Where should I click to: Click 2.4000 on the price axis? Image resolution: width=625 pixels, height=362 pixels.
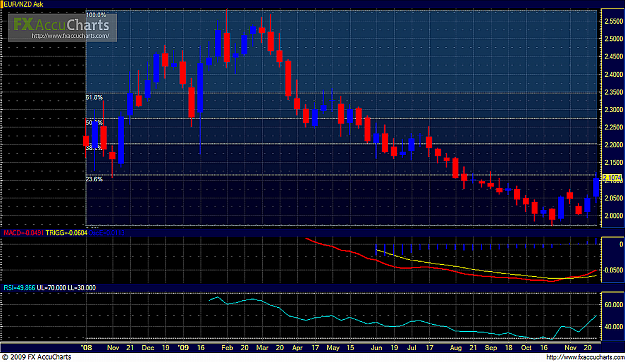[613, 75]
